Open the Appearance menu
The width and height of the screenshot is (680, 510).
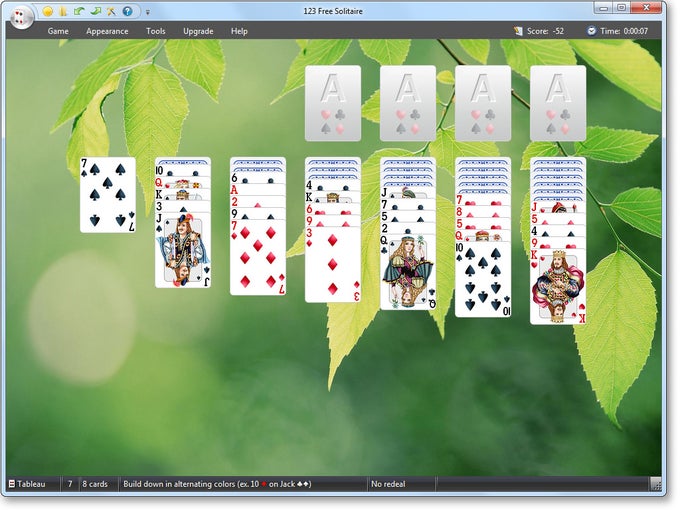[107, 31]
